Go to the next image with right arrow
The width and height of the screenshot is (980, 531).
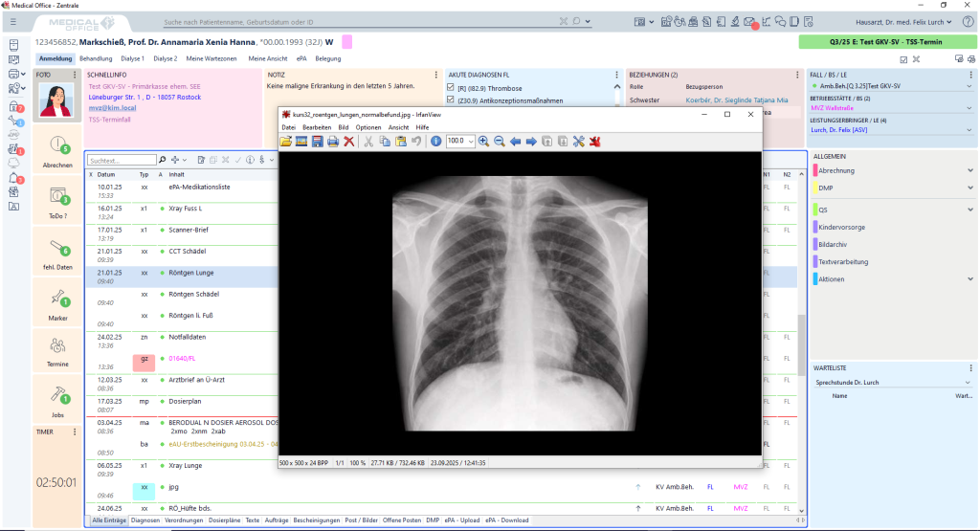pos(531,141)
